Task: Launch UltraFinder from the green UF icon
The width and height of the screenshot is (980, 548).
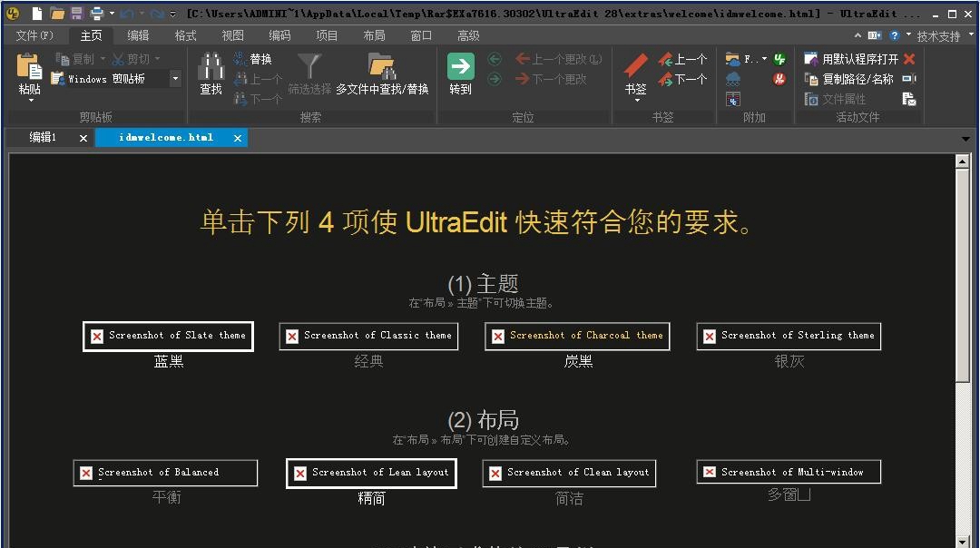Action: pyautogui.click(x=779, y=59)
